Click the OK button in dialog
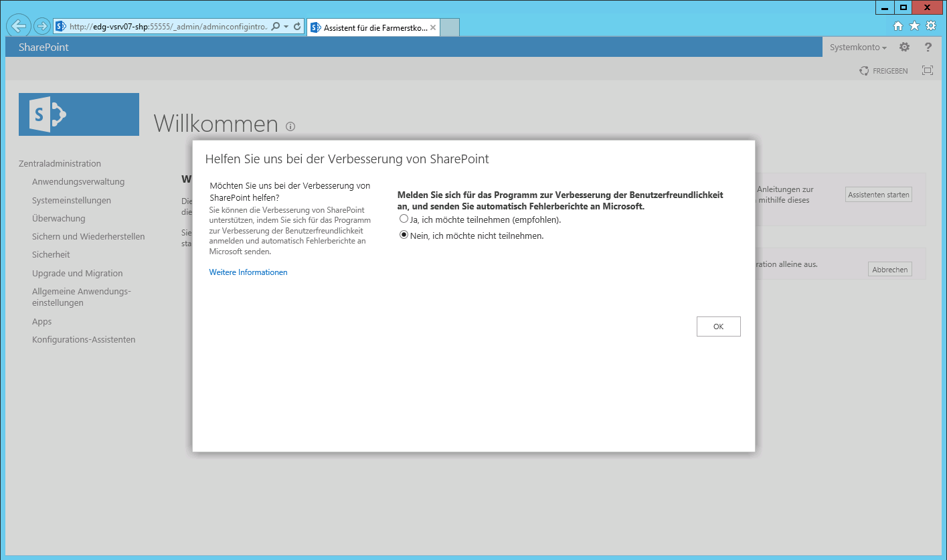This screenshot has width=947, height=560. pos(718,326)
